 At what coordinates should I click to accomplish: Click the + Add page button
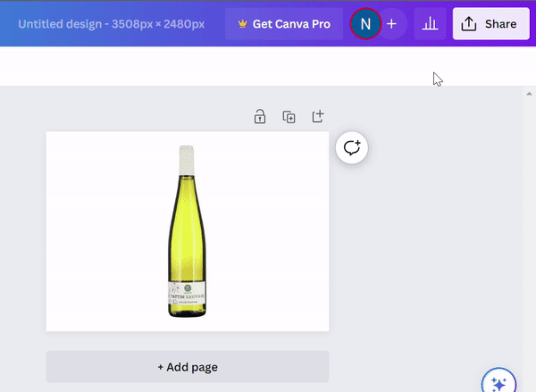(x=188, y=367)
